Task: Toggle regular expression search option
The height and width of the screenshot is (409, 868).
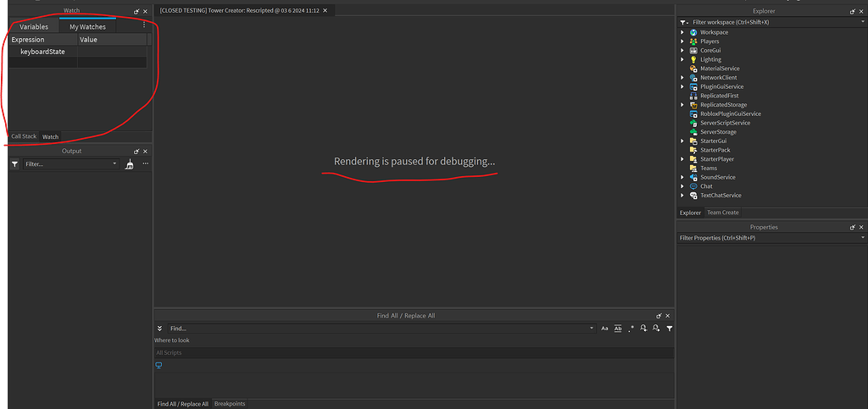Action: (x=631, y=329)
